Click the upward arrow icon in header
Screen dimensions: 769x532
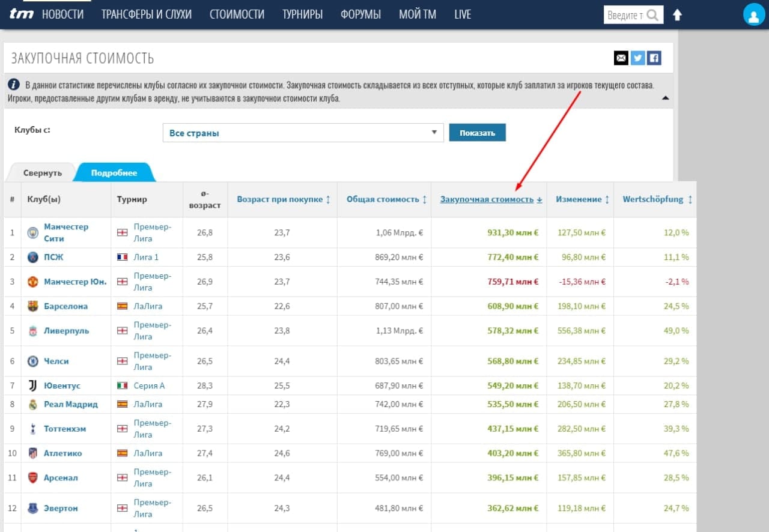point(677,15)
